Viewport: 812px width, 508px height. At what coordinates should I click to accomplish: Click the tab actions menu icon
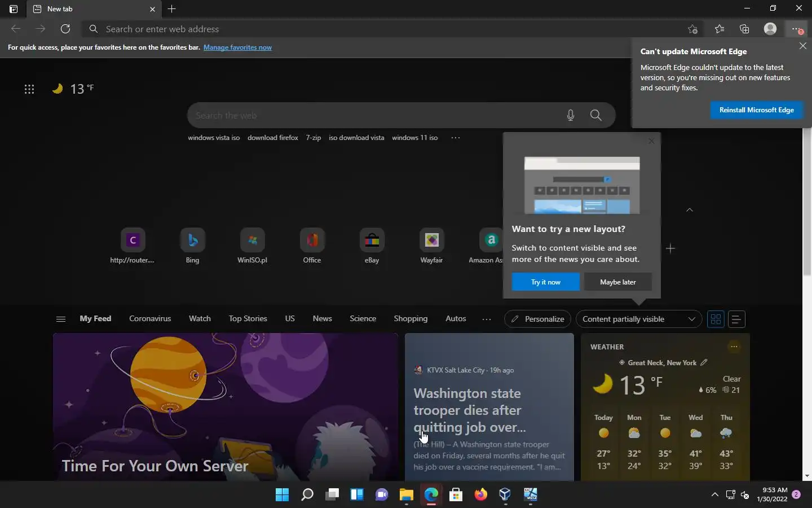(14, 9)
